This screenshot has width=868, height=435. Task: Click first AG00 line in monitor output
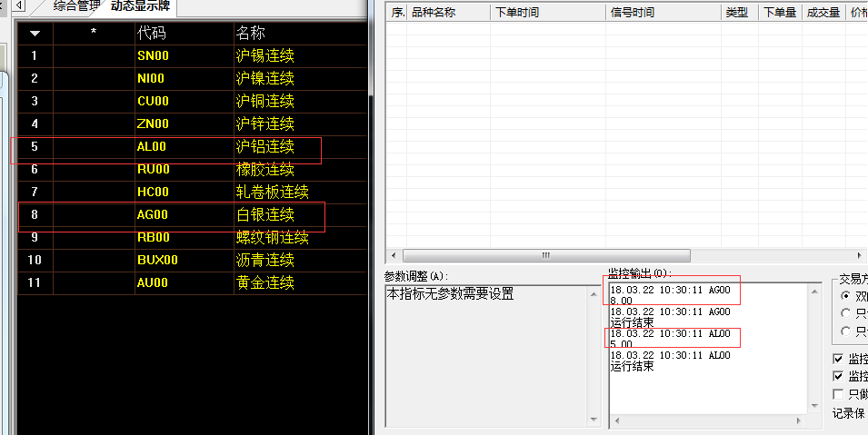pos(671,290)
